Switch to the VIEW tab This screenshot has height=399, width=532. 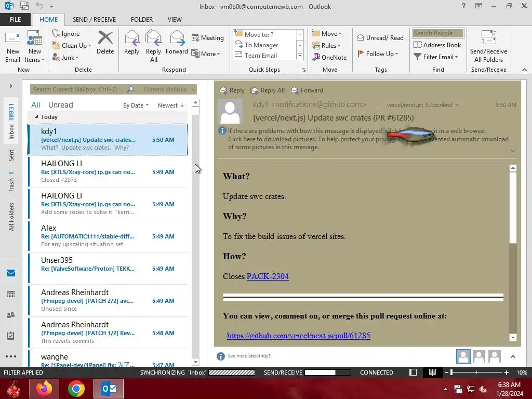coord(175,20)
